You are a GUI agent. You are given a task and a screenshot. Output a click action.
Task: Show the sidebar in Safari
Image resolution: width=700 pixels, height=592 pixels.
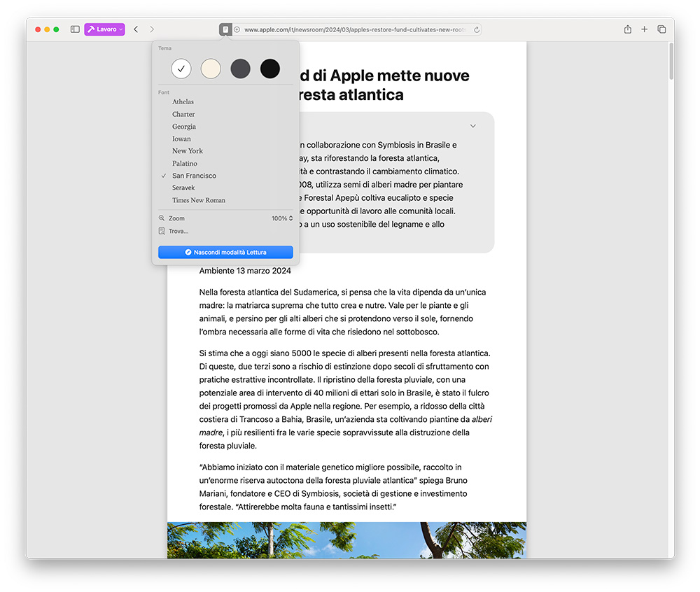74,29
